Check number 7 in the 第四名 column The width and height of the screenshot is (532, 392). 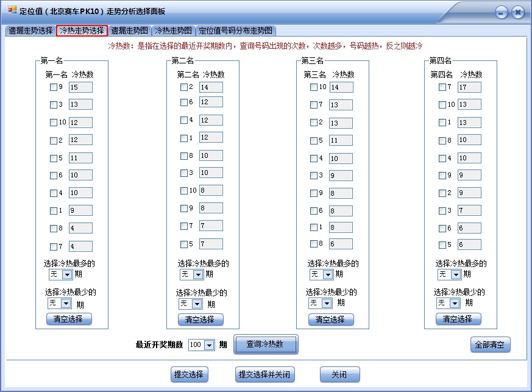coord(441,87)
